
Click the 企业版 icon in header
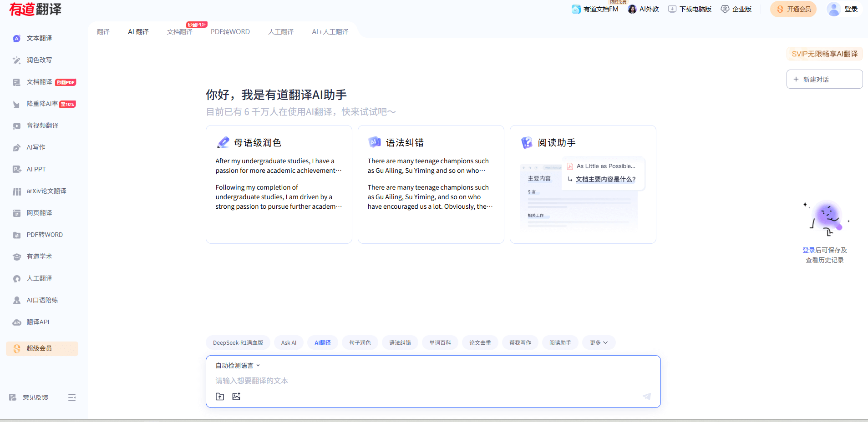coord(725,9)
